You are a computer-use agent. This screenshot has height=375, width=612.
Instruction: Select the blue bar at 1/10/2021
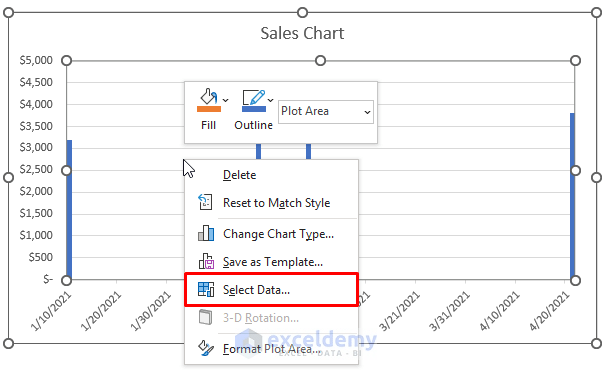[x=69, y=210]
